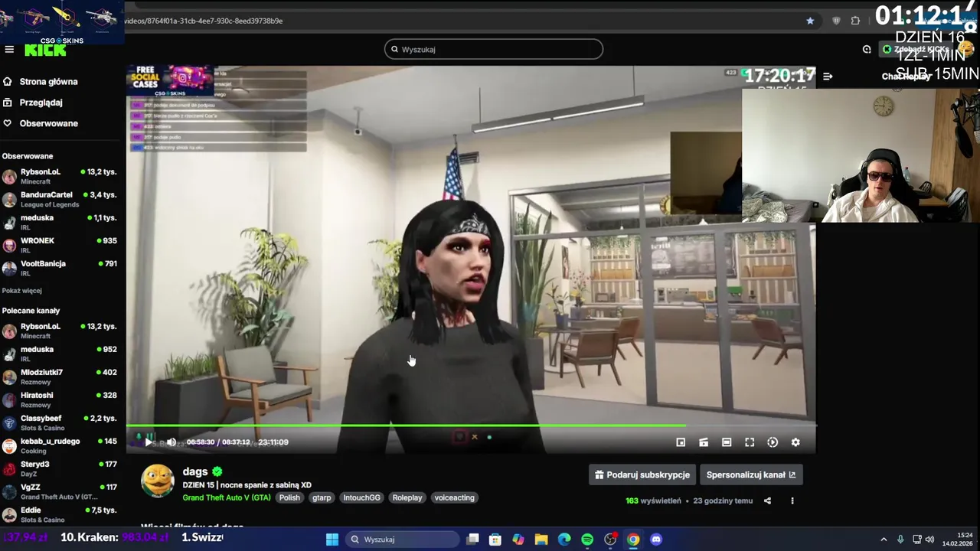
Task: Open Steryd3 recommended channel
Action: (60, 469)
